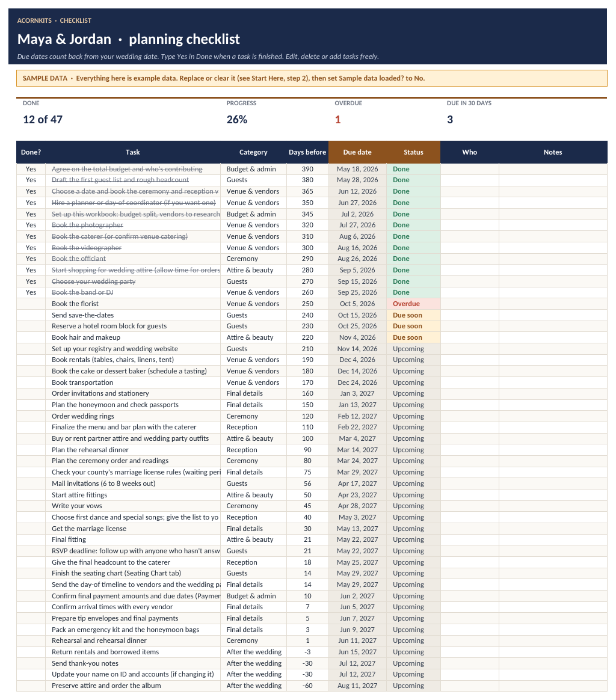Click the due date 'Oct 5, 2026'
616x700 pixels.
click(x=357, y=304)
